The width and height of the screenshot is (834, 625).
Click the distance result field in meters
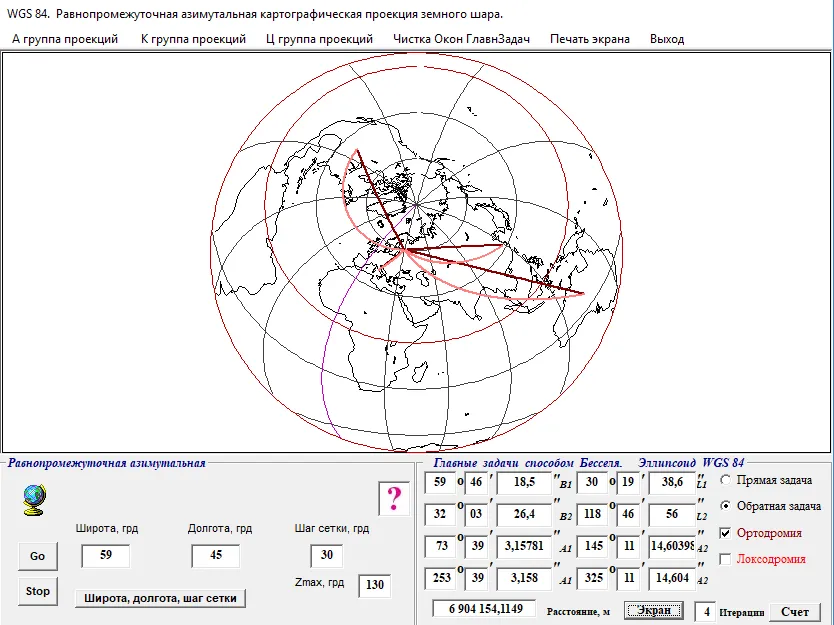[483, 609]
